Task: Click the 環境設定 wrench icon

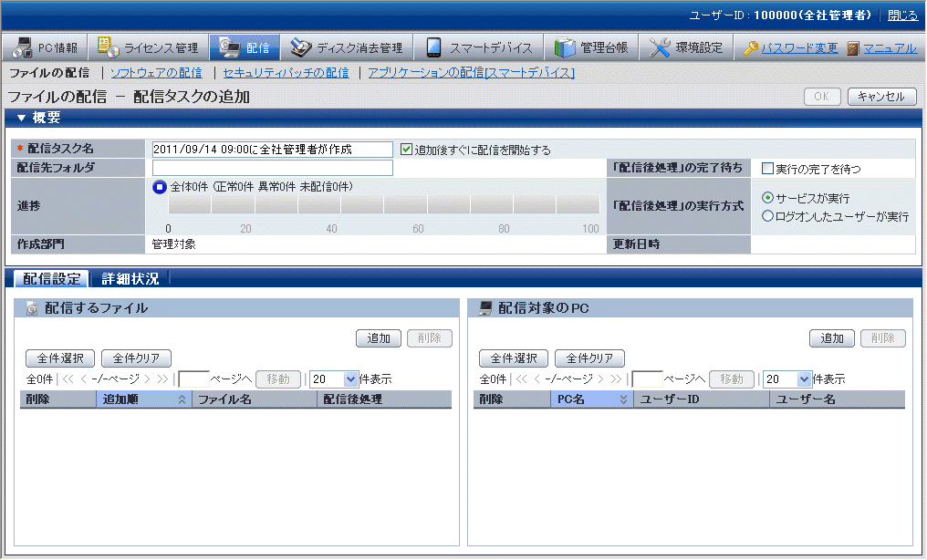Action: 659,47
